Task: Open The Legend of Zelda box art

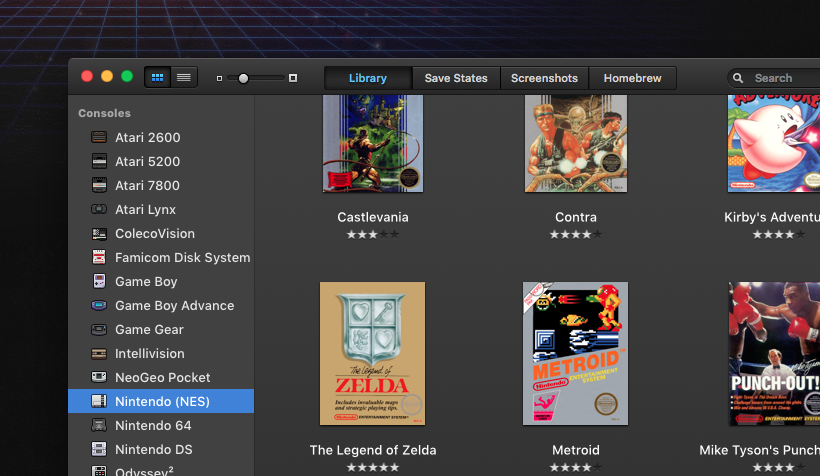Action: pyautogui.click(x=372, y=353)
